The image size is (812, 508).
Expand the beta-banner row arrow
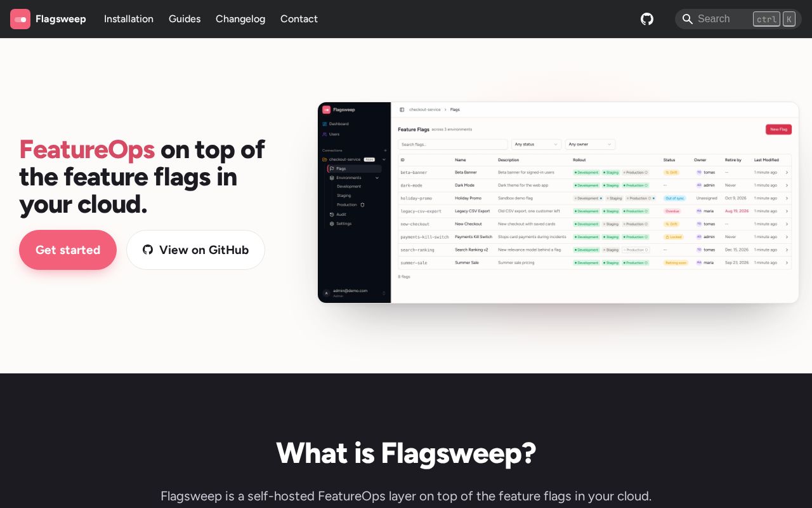pyautogui.click(x=787, y=172)
